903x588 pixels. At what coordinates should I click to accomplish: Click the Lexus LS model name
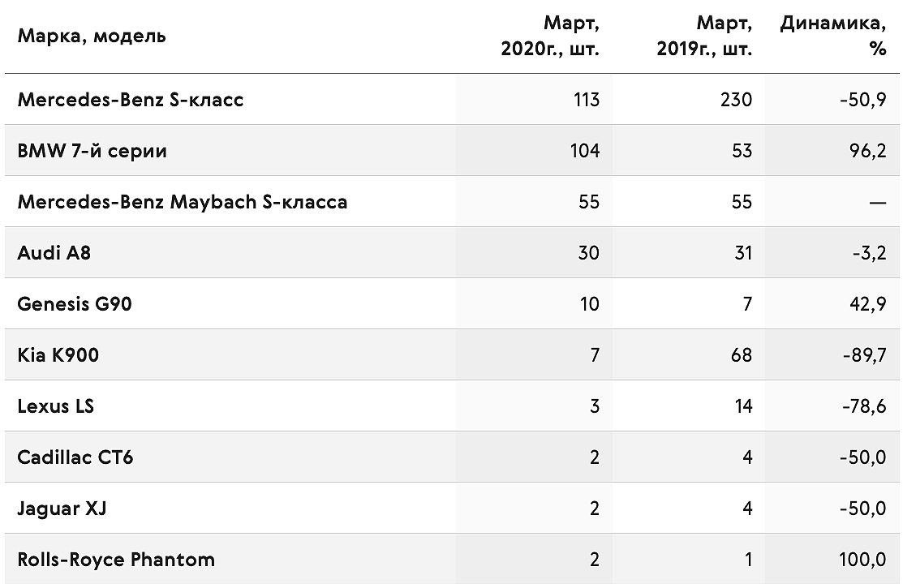tap(56, 406)
